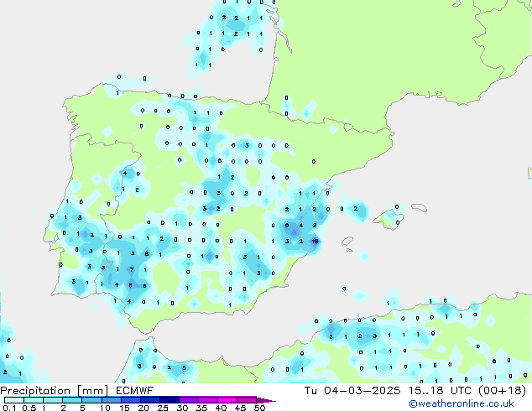Click the legend label '45'

(241, 408)
